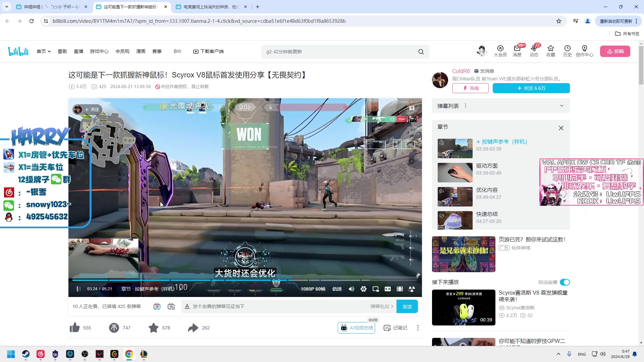Open 漫画 from the nav bar
Viewport: 644px width, 362px height.
click(141, 51)
